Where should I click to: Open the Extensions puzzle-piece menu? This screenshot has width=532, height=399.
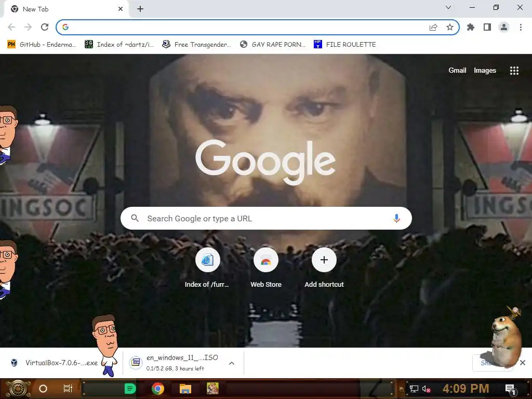point(471,27)
